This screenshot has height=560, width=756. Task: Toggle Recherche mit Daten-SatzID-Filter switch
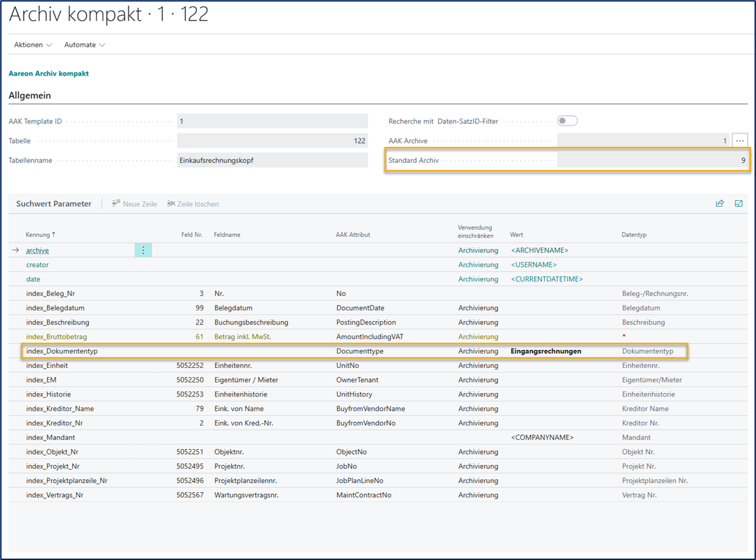(567, 121)
